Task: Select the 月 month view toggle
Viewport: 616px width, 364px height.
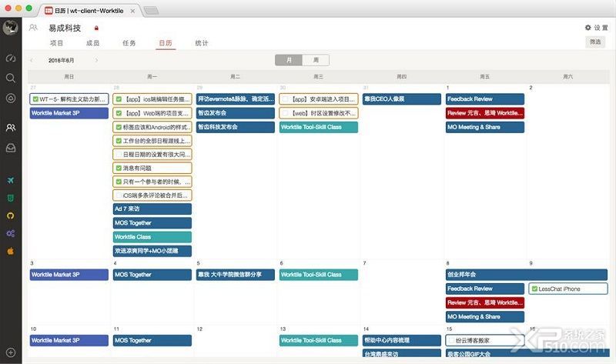Action: coord(289,60)
